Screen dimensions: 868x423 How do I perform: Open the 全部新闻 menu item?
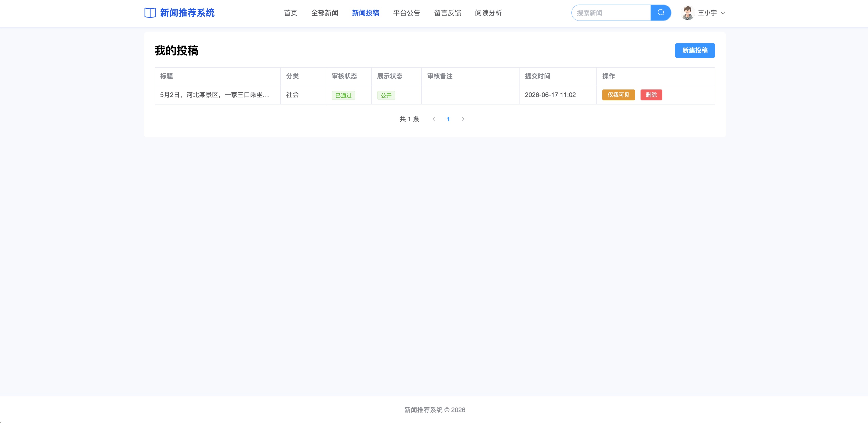pyautogui.click(x=325, y=13)
